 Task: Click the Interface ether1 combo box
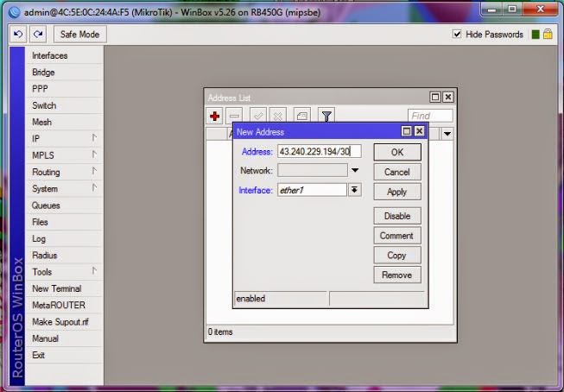[312, 190]
